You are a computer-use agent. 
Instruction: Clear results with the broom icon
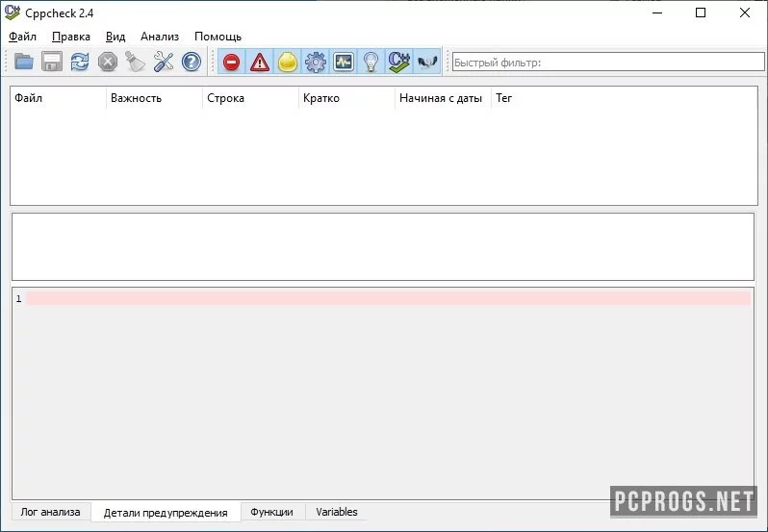click(x=135, y=62)
